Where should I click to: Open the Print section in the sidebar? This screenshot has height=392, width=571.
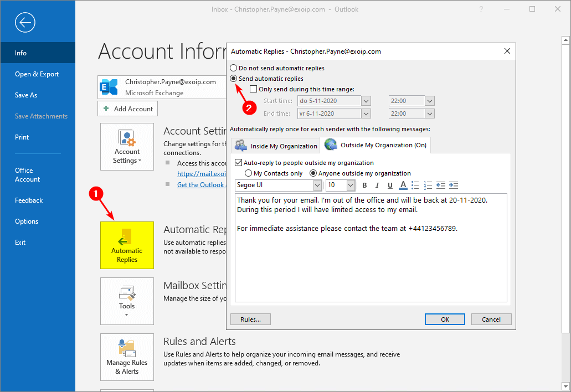22,137
